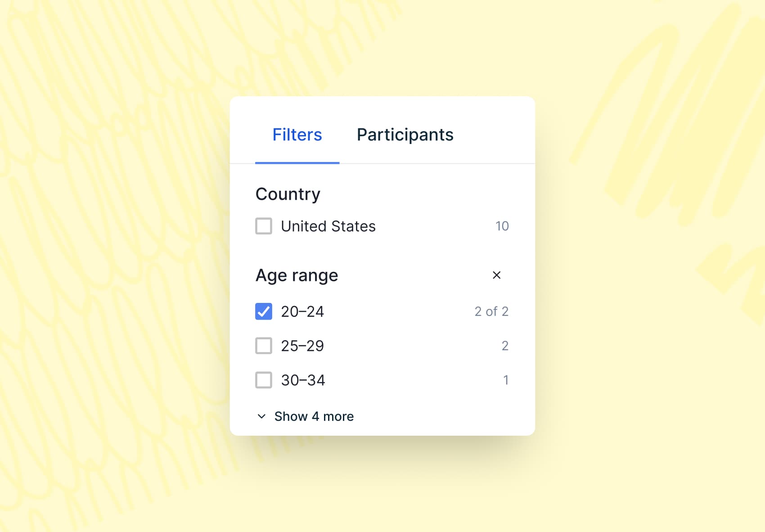Check the United States checkbox

264,226
